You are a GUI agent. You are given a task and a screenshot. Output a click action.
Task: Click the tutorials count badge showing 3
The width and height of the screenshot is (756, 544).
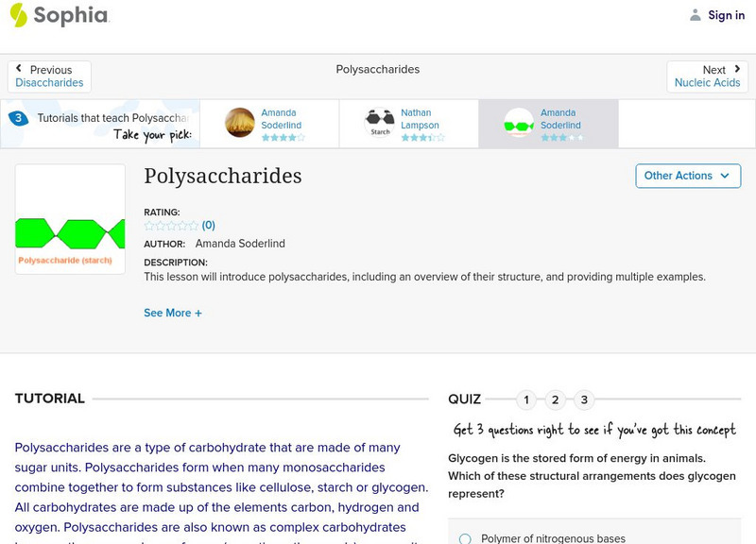18,118
